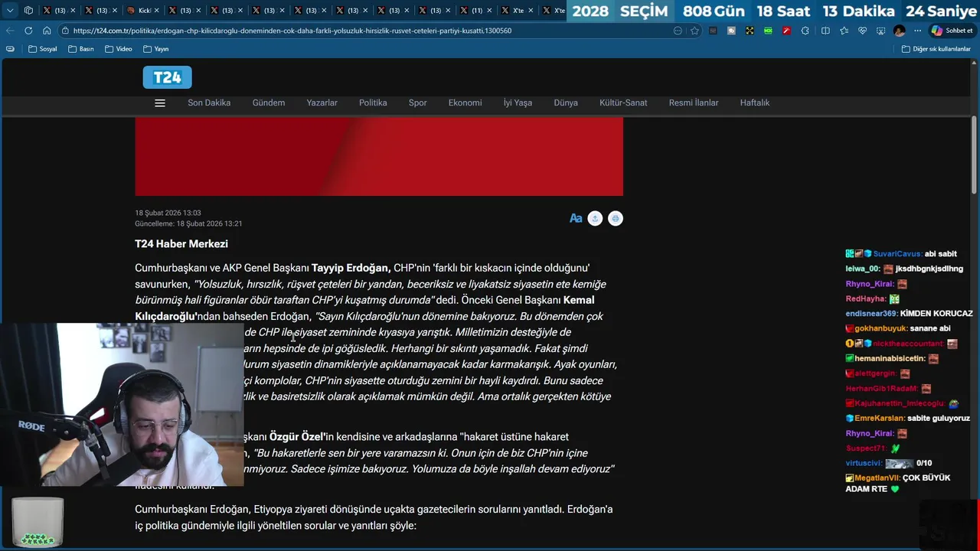Open the Sosyal bookmarks folder
The width and height of the screenshot is (980, 551).
(43, 49)
